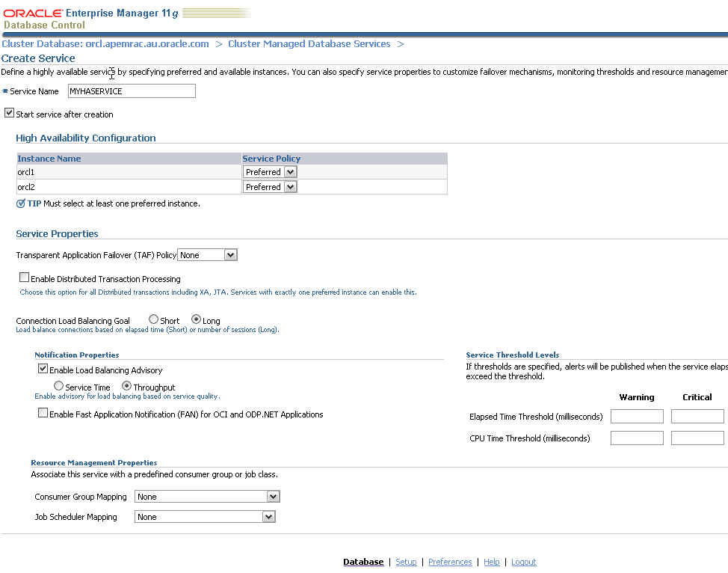Viewport: 728px width, 573px height.
Task: Go to Cluster Managed Database Services breadcrumb
Action: (309, 44)
